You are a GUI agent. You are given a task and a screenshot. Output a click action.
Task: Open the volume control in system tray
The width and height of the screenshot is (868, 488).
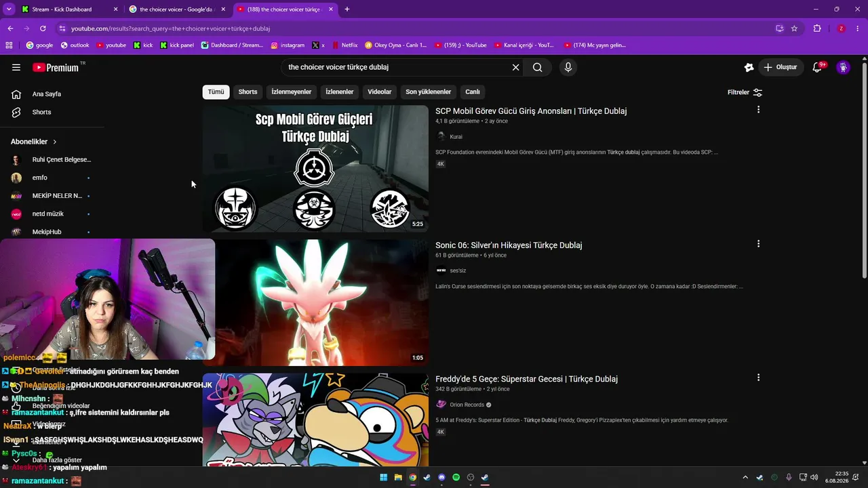click(814, 477)
